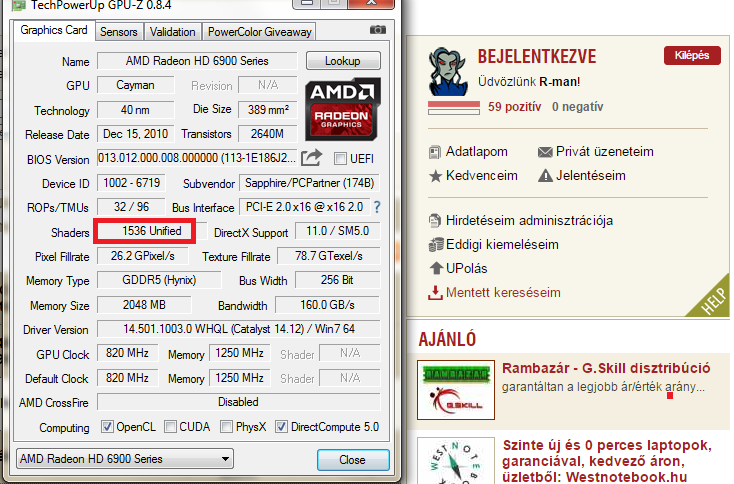The height and width of the screenshot is (484, 734).
Task: Click the Bus Interface question mark icon
Action: (377, 207)
